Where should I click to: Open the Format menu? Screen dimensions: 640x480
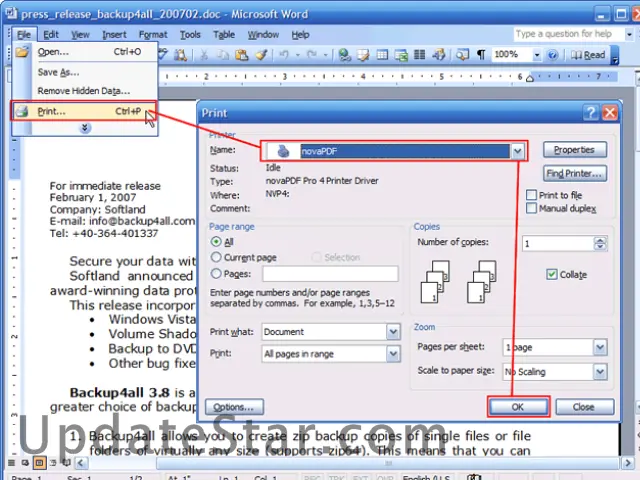coord(153,35)
